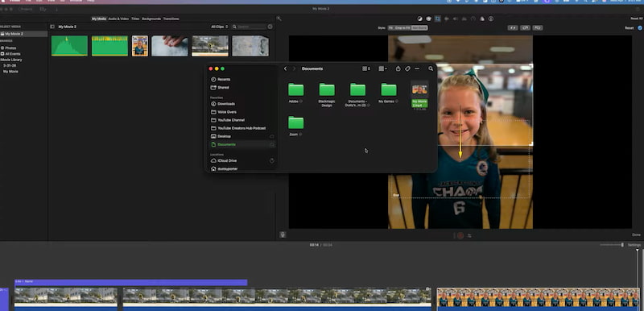The width and height of the screenshot is (644, 311).
Task: Click Reset crop button
Action: (x=630, y=28)
